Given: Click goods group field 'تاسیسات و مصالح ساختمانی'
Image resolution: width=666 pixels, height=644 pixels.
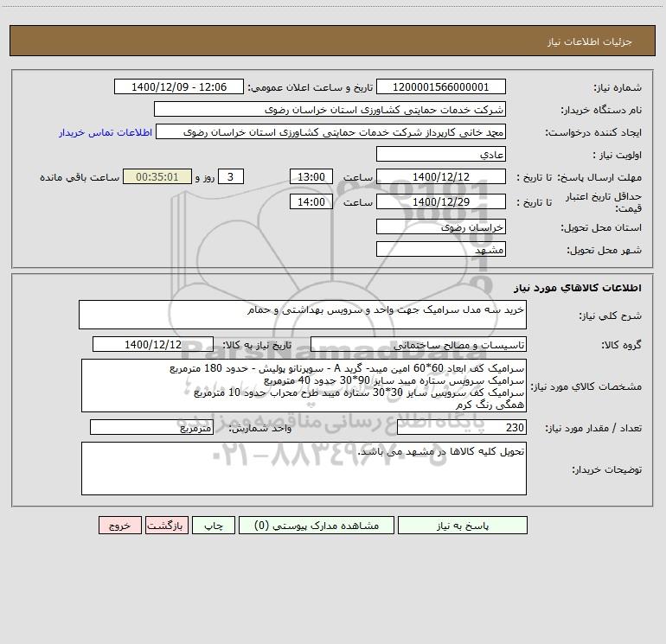Looking at the screenshot, I should (419, 344).
